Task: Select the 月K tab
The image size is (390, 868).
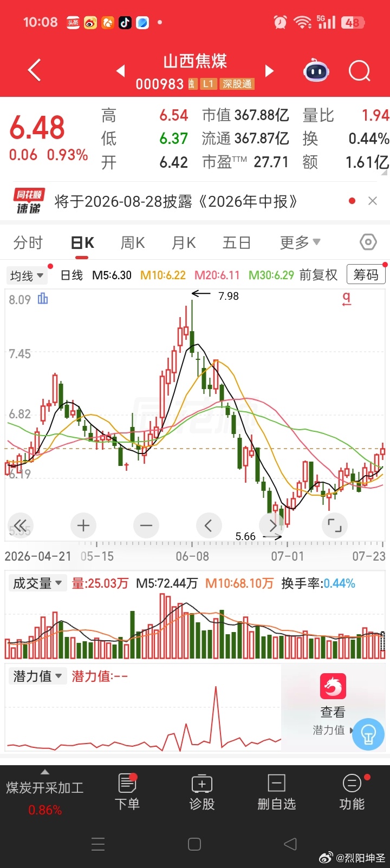Action: (184, 242)
